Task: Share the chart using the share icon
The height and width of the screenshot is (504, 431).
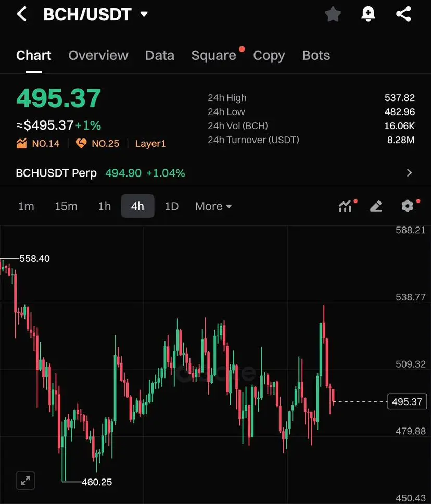Action: (403, 14)
